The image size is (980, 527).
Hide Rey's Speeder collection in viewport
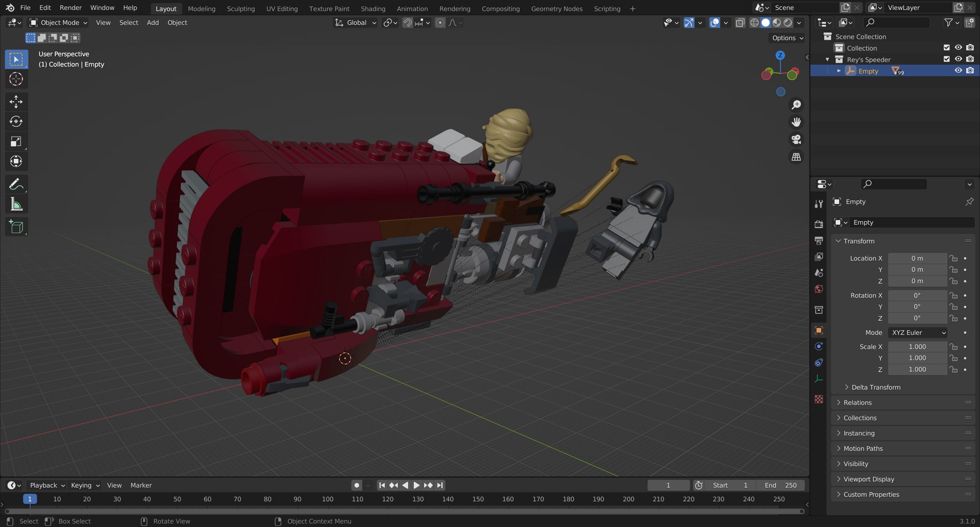pos(958,59)
